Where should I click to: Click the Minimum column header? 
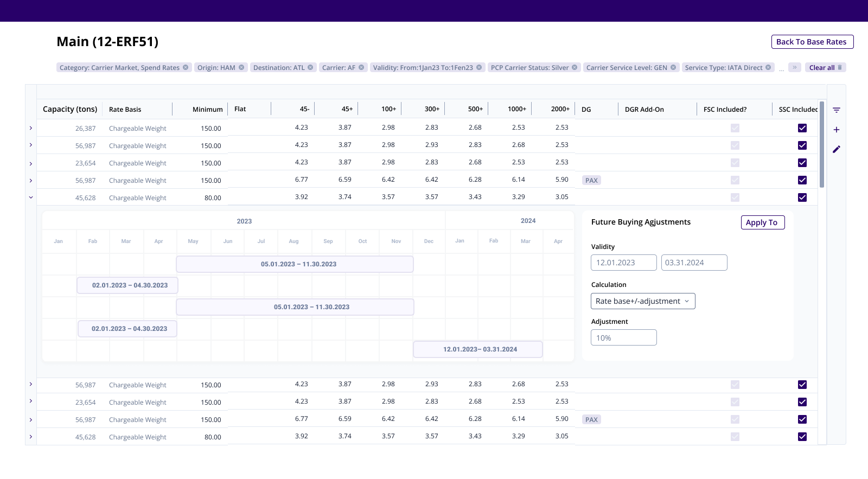pyautogui.click(x=208, y=110)
